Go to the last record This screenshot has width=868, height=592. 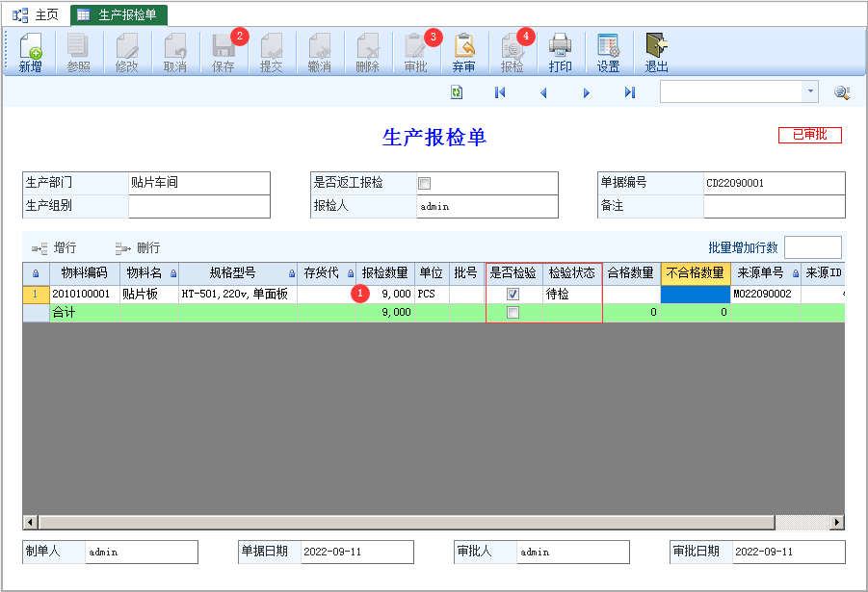(629, 92)
